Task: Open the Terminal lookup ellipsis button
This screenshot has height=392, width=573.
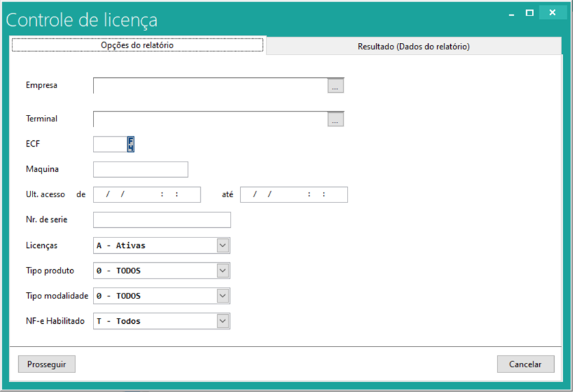Action: [x=335, y=119]
